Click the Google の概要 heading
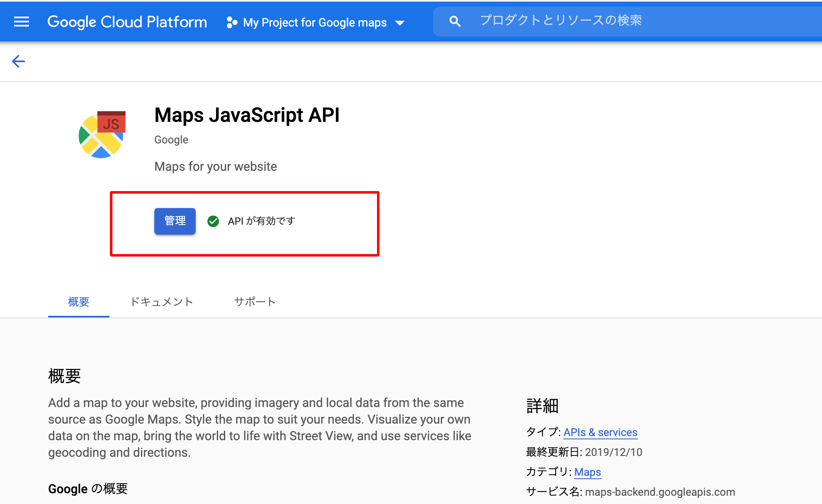822x504 pixels. click(x=88, y=489)
